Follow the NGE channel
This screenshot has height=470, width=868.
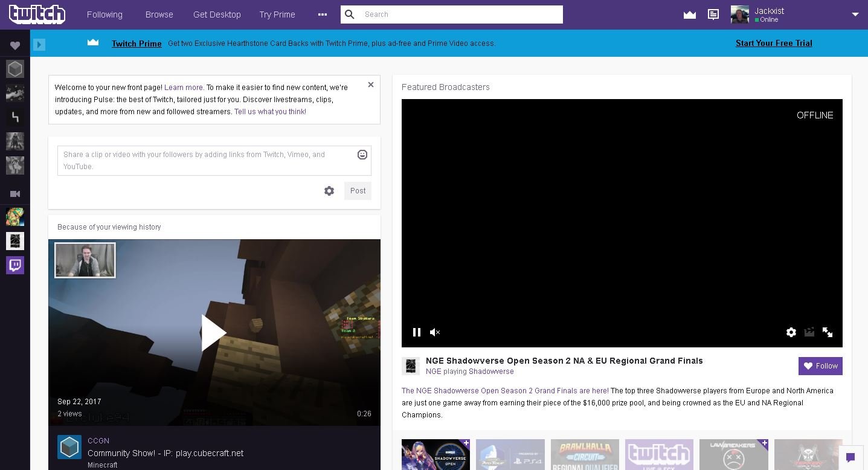820,366
